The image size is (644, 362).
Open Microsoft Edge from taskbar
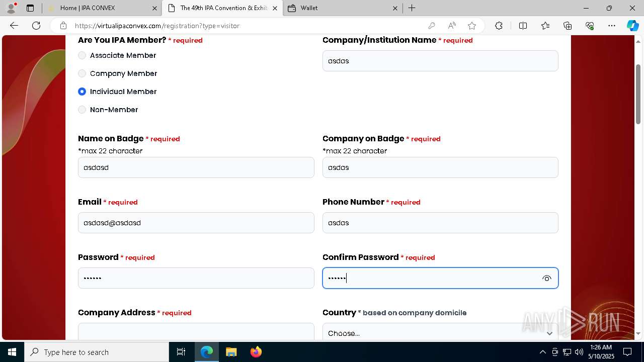207,352
